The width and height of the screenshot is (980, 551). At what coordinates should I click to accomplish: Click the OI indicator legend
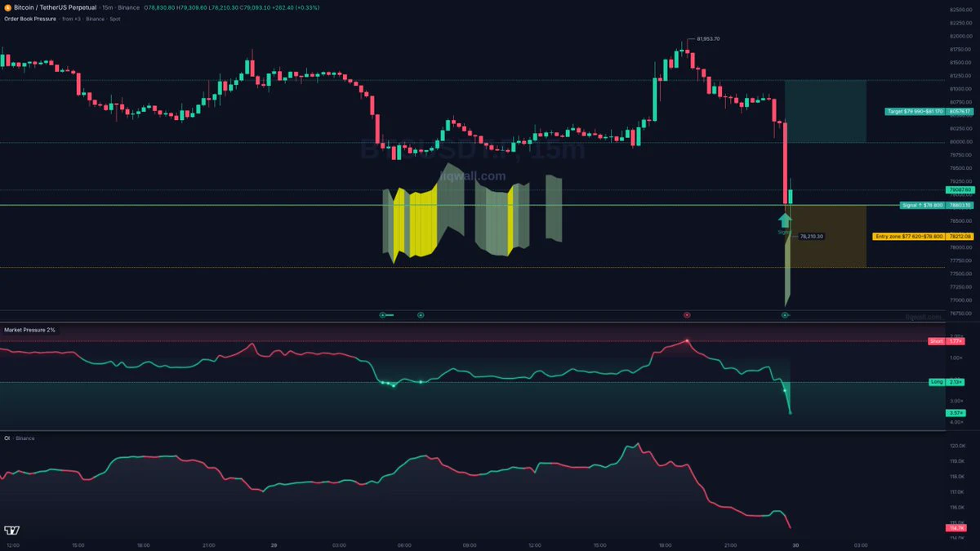pyautogui.click(x=7, y=438)
